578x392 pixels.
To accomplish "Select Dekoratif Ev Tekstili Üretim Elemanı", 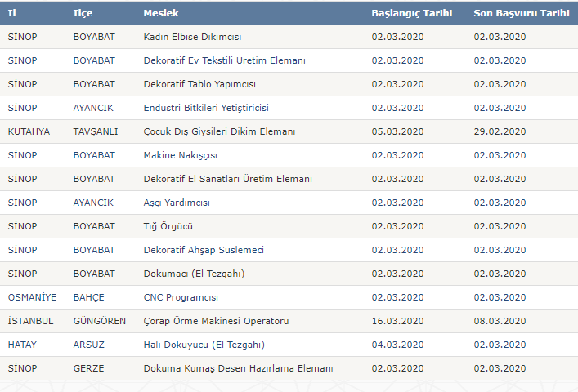I will (224, 60).
